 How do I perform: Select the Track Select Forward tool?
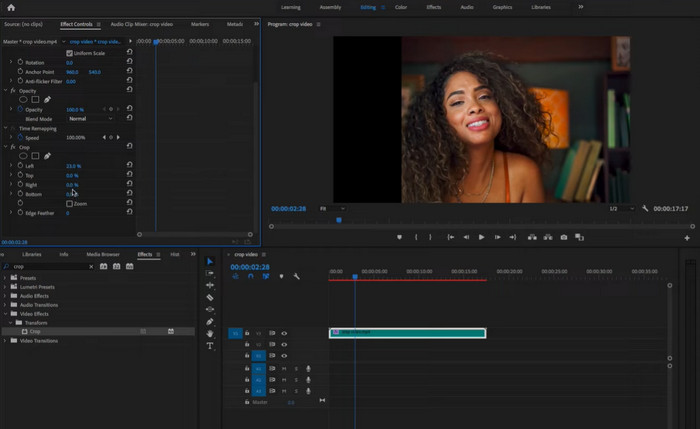tap(210, 273)
